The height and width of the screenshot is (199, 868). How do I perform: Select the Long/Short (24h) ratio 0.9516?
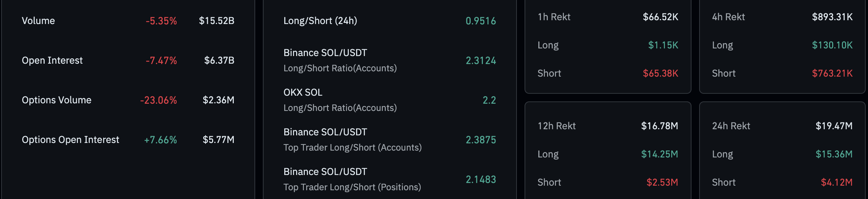(481, 21)
